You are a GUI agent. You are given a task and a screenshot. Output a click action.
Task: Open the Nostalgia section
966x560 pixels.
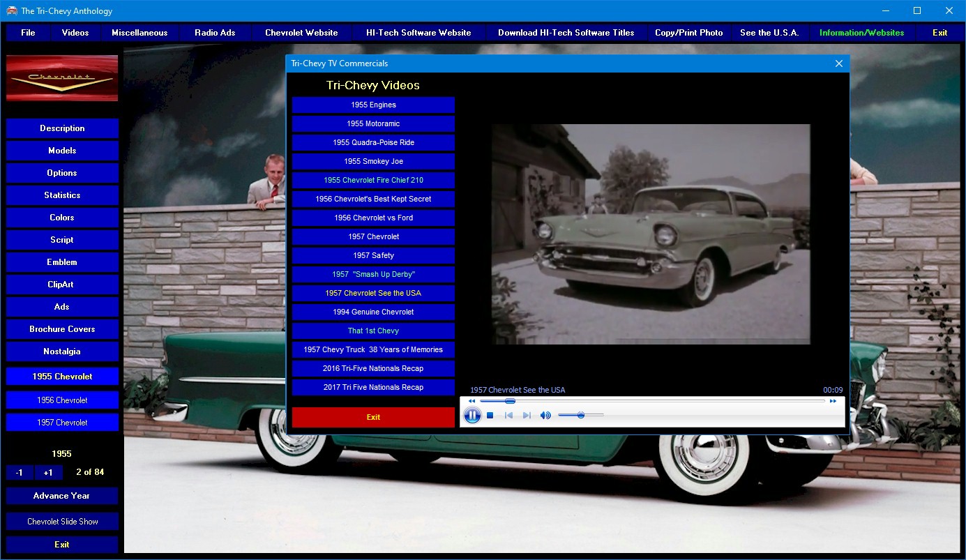pyautogui.click(x=62, y=351)
